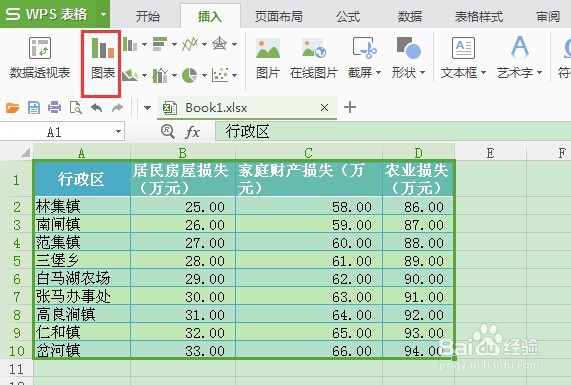Image resolution: width=571 pixels, height=385 pixels.
Task: Close the Book1.xlsx document tab
Action: point(324,107)
